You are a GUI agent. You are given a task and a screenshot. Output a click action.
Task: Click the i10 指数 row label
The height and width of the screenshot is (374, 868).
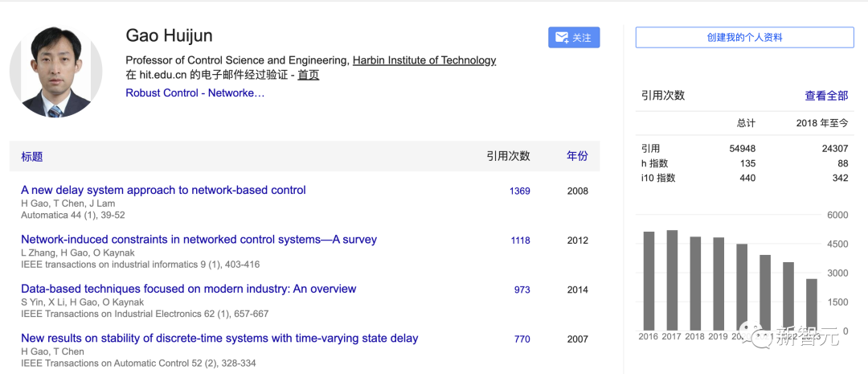tap(658, 179)
